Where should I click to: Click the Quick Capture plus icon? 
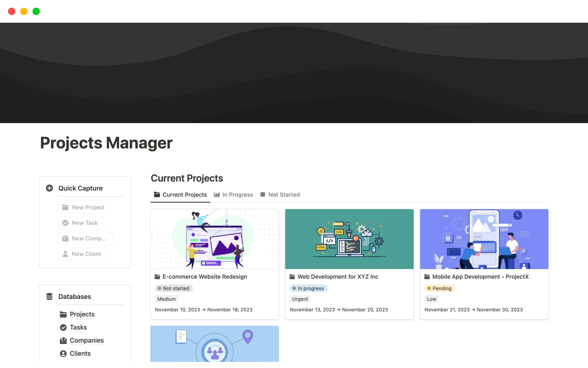[49, 188]
